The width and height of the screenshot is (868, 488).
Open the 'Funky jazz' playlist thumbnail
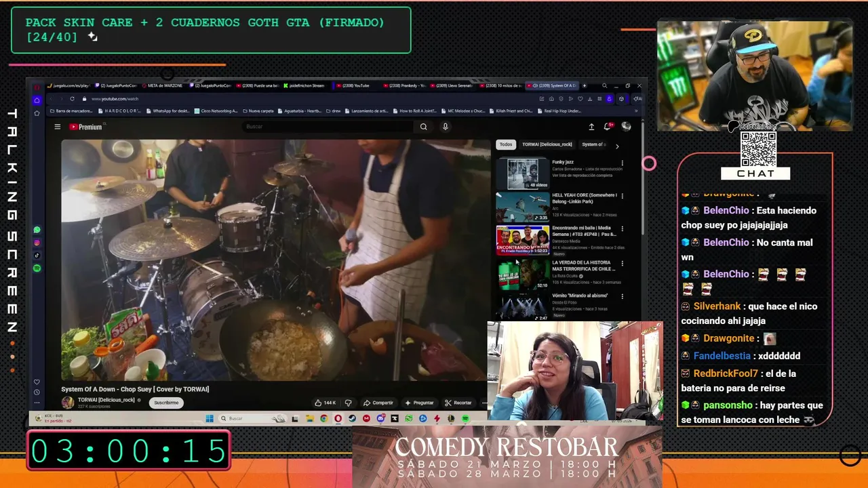pyautogui.click(x=523, y=174)
